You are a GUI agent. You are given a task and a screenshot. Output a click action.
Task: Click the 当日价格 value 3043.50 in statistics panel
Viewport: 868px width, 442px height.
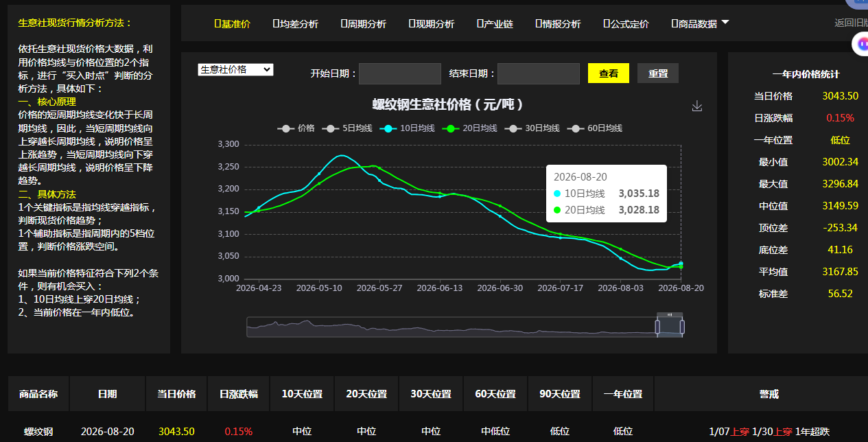840,96
